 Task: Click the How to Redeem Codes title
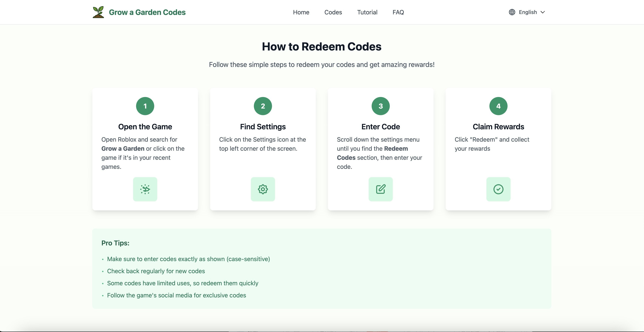point(322,46)
